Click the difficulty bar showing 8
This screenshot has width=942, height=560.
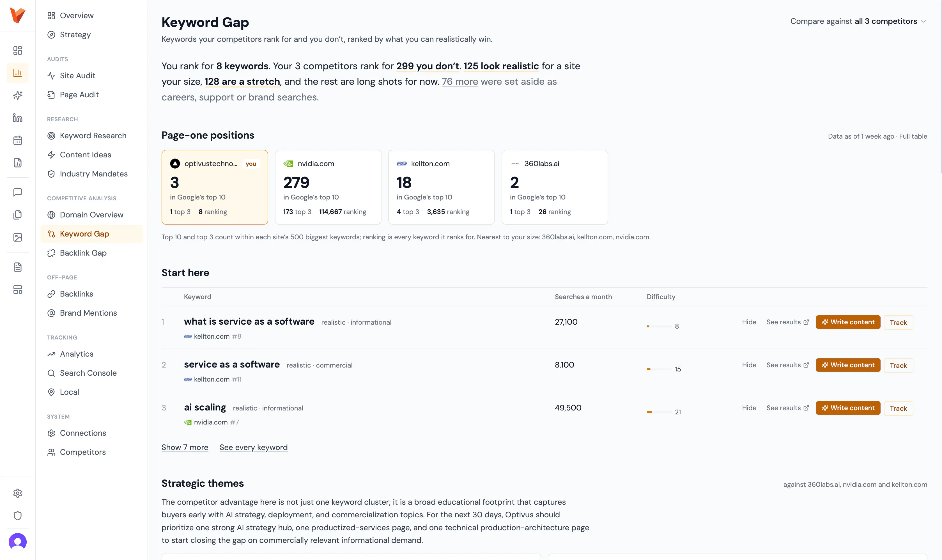tap(659, 326)
